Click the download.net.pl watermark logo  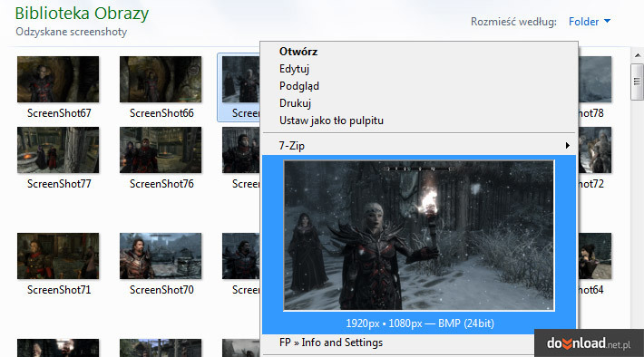(589, 343)
